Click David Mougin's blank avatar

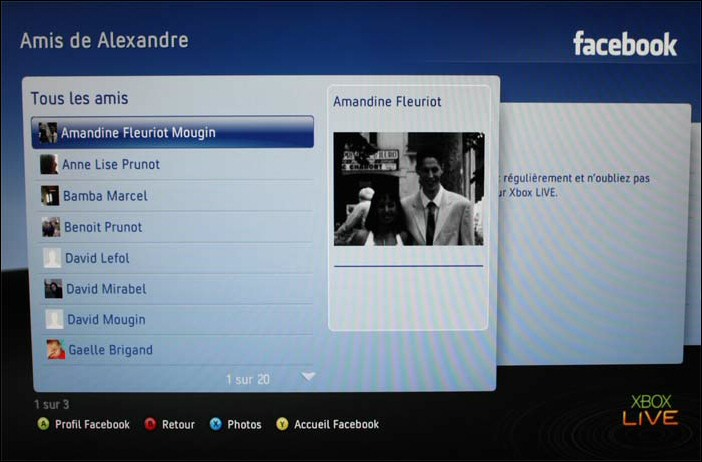pos(54,320)
